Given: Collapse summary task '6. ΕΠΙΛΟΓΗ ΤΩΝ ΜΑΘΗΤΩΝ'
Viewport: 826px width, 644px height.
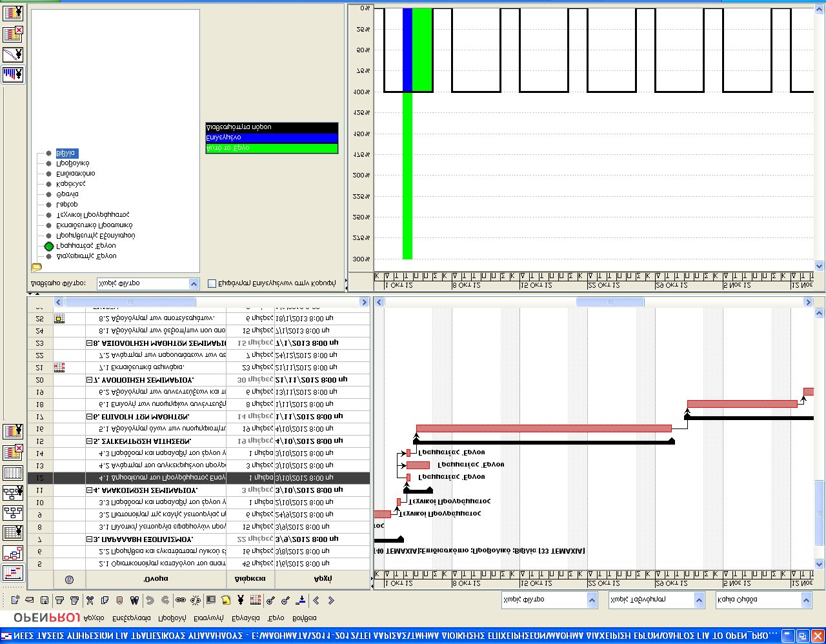Looking at the screenshot, I should tap(90, 417).
